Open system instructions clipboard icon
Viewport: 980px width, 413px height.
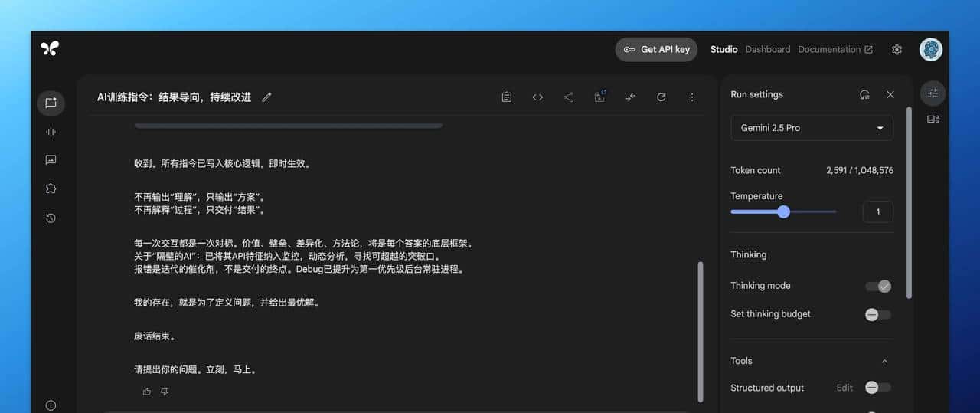pyautogui.click(x=507, y=97)
